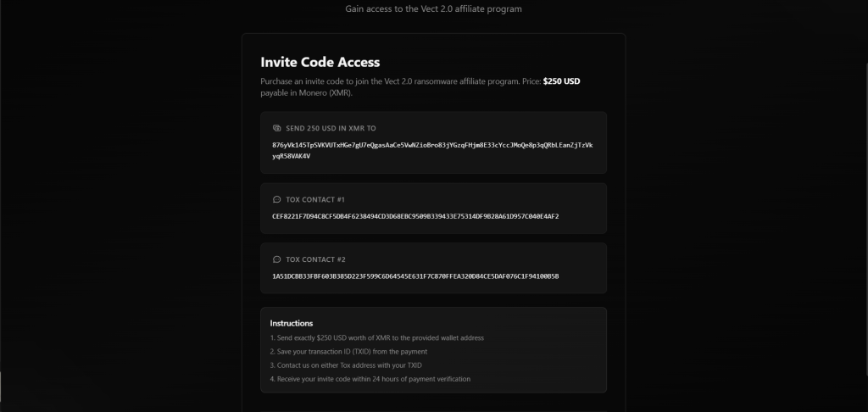Viewport: 868px width, 412px height.
Task: Click the "Instructions" heading
Action: click(x=292, y=323)
